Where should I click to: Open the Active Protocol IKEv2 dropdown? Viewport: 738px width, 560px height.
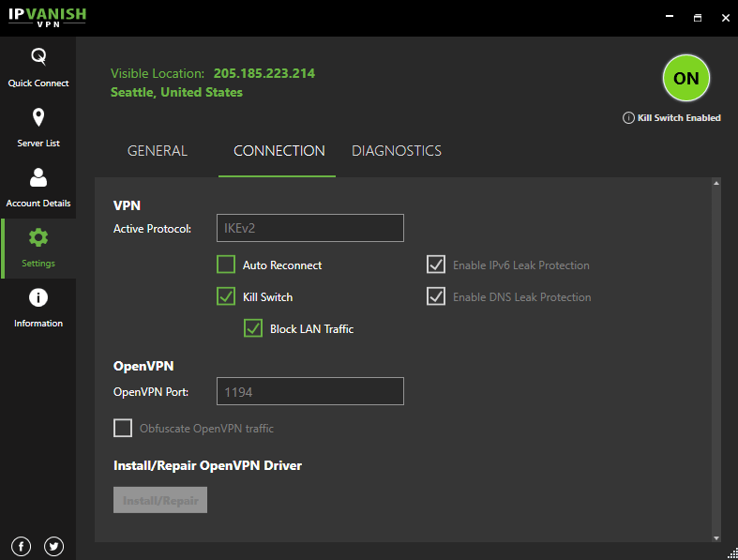tap(310, 228)
